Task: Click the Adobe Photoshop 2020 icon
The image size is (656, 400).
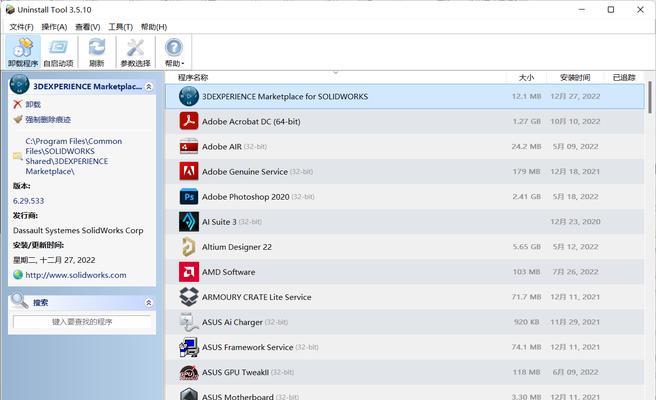Action: pyautogui.click(x=189, y=197)
